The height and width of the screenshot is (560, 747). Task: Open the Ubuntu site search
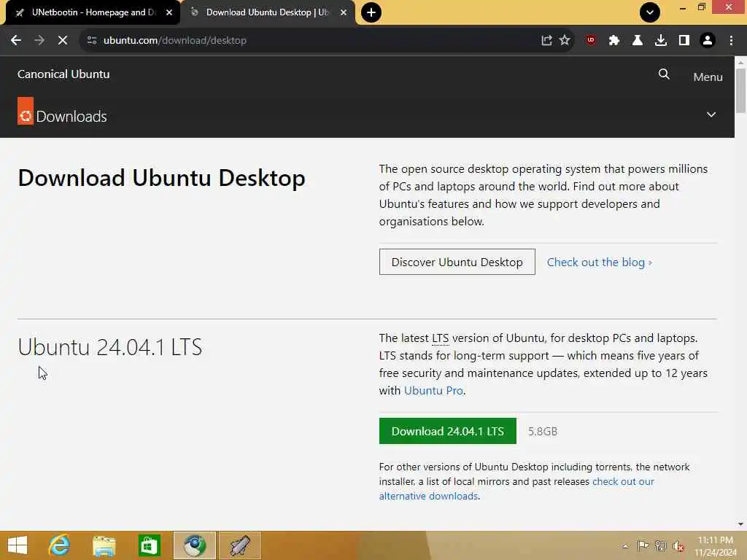tap(664, 74)
